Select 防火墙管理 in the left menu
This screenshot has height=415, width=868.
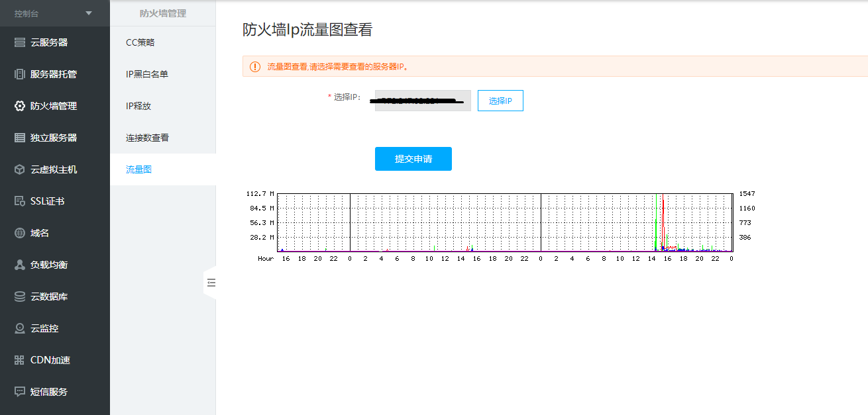(x=55, y=106)
